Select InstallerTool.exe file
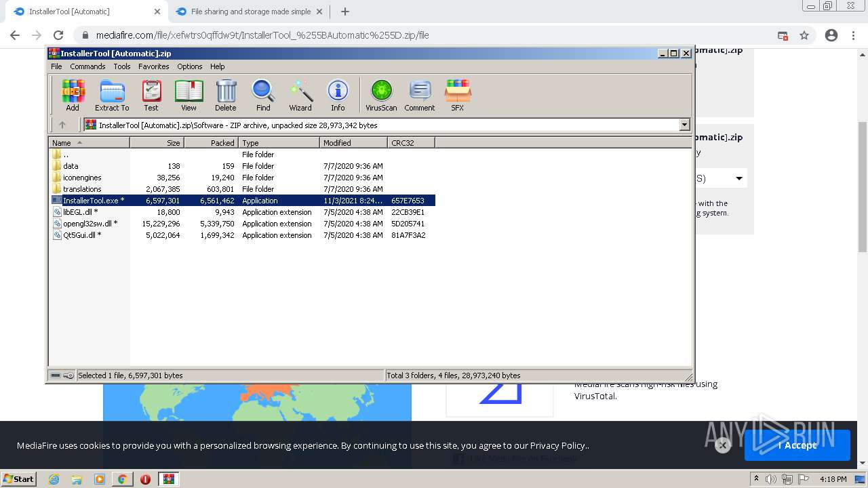The width and height of the screenshot is (868, 488). point(242,201)
